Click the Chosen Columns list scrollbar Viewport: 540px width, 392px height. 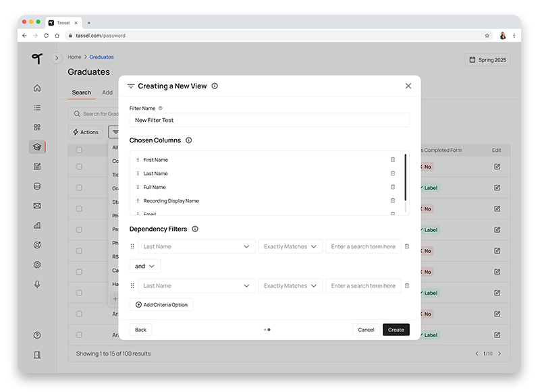point(405,175)
